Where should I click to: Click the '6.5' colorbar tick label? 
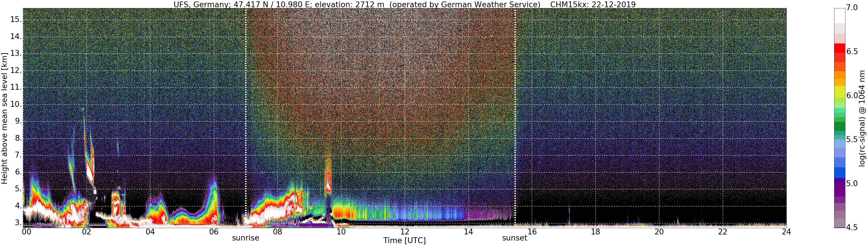tap(852, 52)
